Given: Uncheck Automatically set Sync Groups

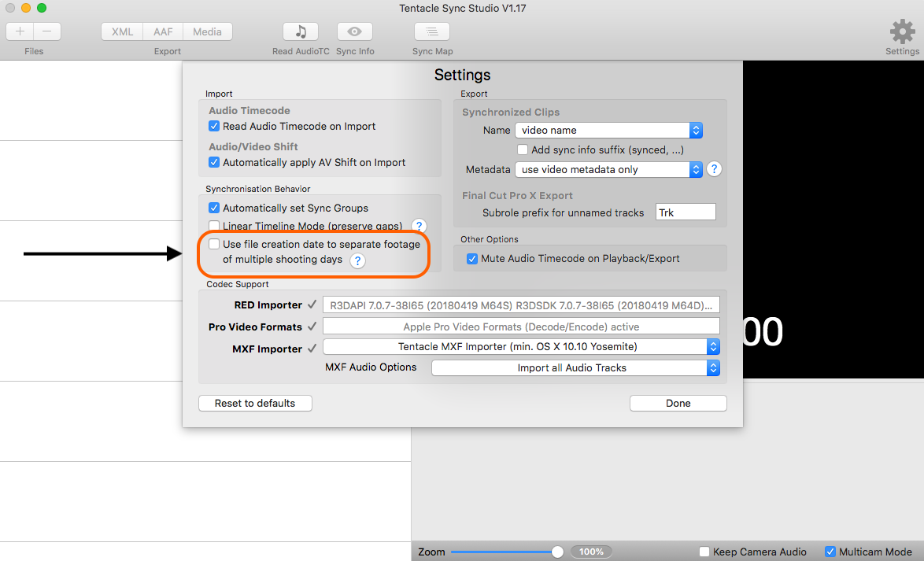Looking at the screenshot, I should coord(214,208).
